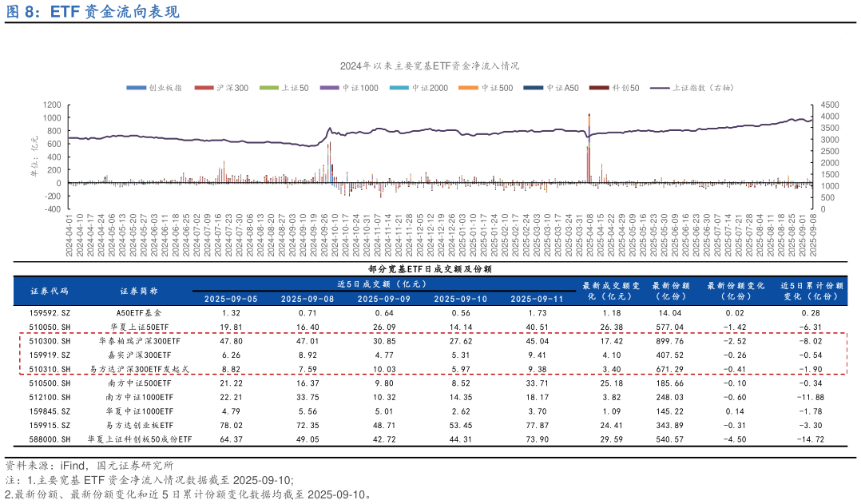Click the chart title 2024年以来主要宽基ETF资金净流入情况
Image resolution: width=861 pixels, height=504 pixels.
(430, 66)
